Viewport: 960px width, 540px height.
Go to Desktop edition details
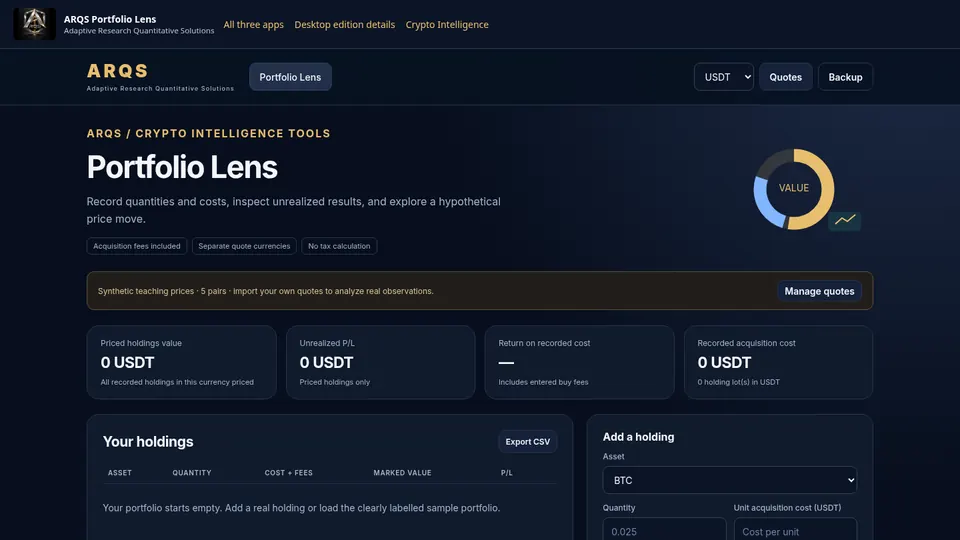click(x=345, y=24)
